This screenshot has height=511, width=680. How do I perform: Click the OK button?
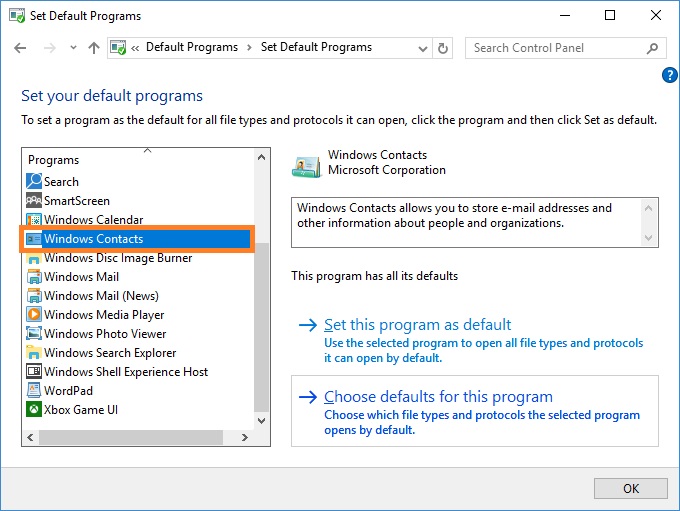pos(631,488)
